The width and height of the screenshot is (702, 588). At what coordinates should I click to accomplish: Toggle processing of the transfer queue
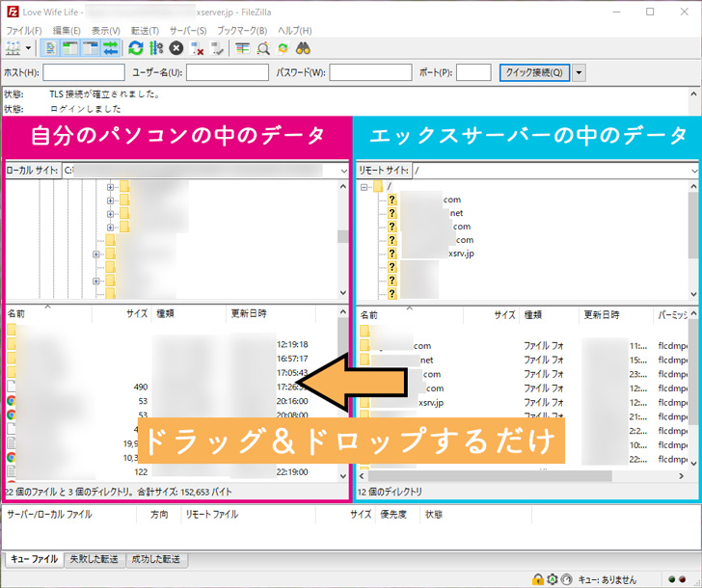[x=156, y=47]
